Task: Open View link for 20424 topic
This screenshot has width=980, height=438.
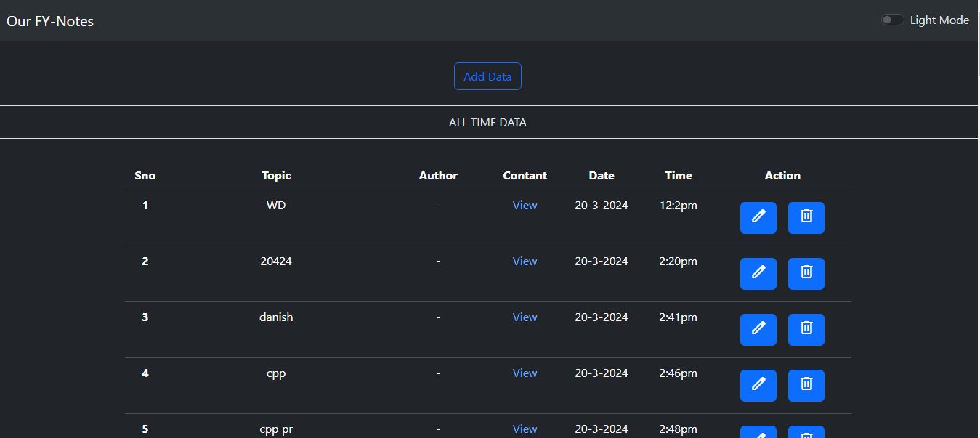Action: (525, 261)
